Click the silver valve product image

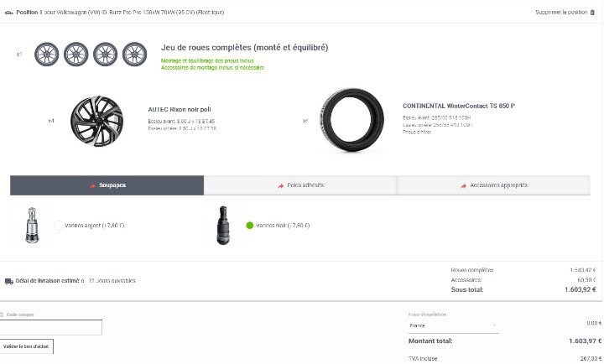(33, 224)
